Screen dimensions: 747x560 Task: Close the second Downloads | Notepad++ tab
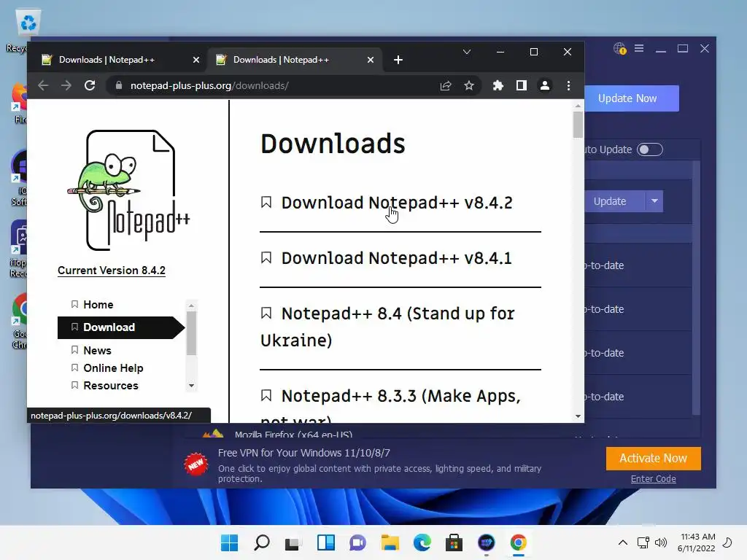point(370,60)
